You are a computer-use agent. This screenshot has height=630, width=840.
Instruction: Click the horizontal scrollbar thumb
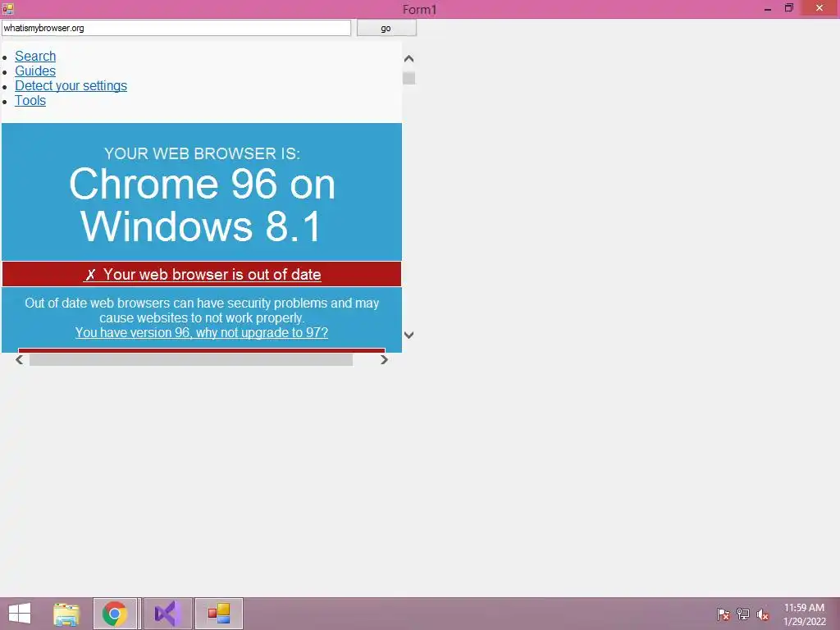[x=190, y=360]
